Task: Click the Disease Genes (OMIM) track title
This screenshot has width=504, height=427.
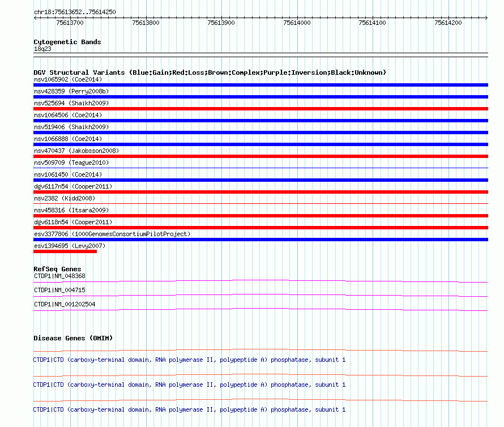Action: point(73,338)
